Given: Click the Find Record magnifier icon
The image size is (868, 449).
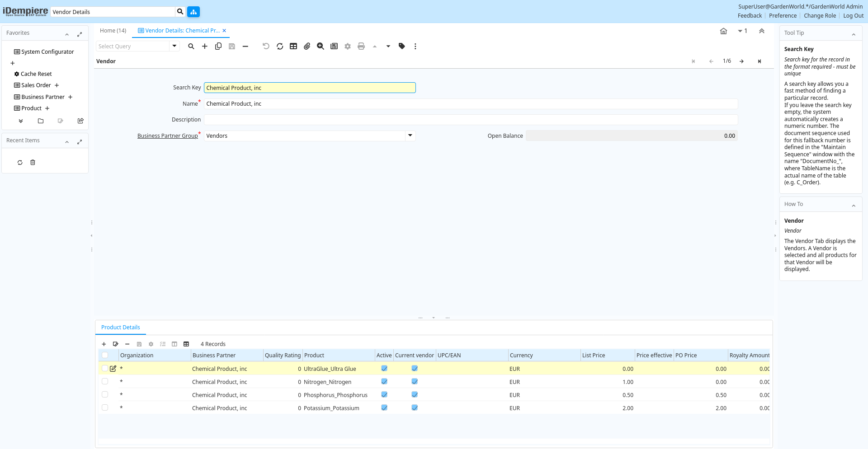Looking at the screenshot, I should click(x=191, y=46).
